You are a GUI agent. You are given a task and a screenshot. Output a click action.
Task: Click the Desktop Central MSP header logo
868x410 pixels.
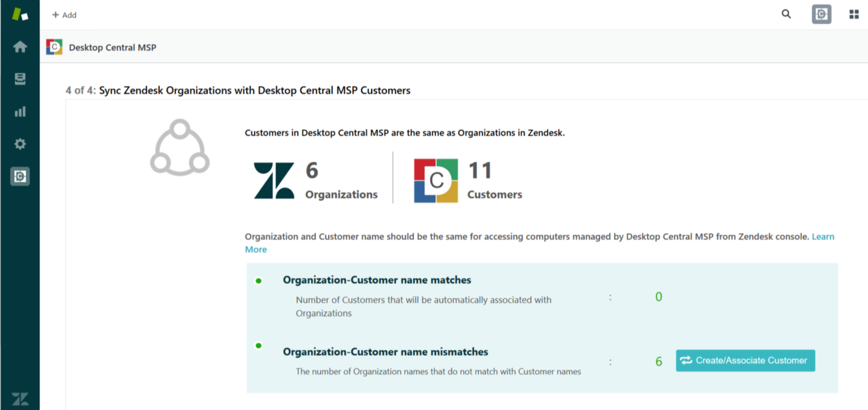coord(54,47)
